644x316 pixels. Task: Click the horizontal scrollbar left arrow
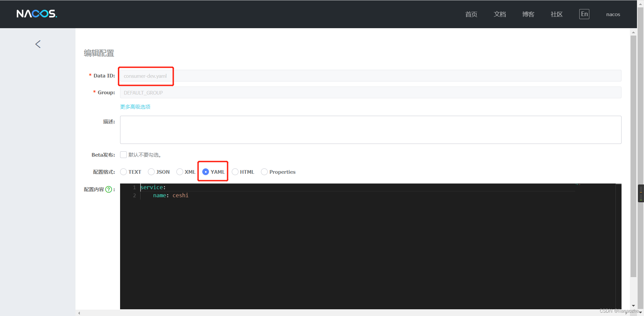click(x=79, y=313)
